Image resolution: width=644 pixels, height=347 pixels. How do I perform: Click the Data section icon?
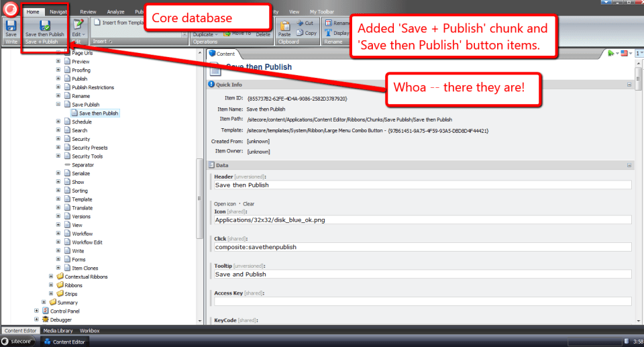(211, 165)
